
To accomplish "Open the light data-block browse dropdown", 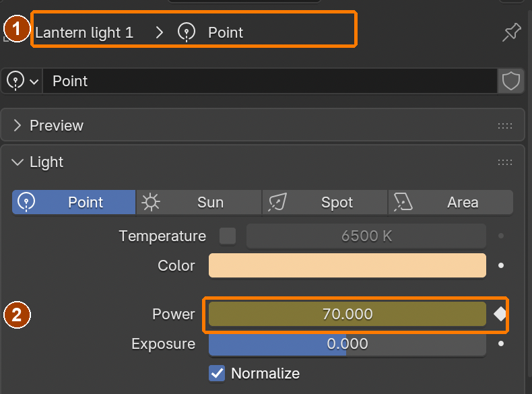I will tap(22, 81).
